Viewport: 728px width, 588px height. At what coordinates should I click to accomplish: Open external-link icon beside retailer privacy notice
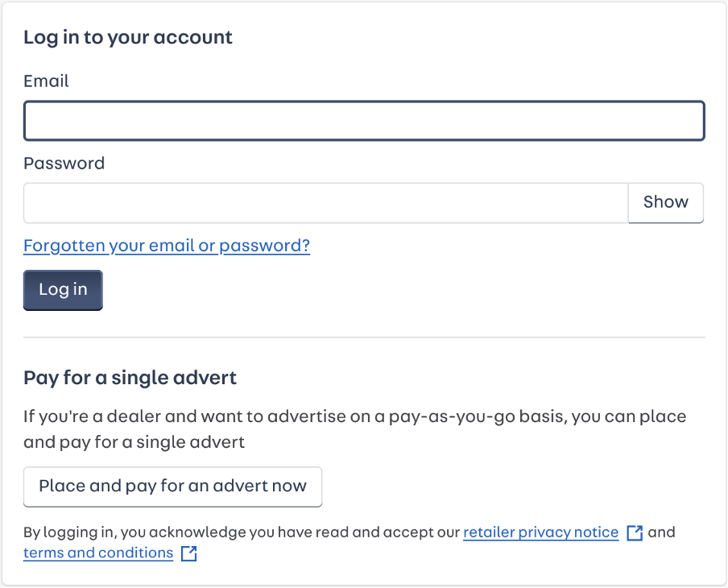[x=635, y=532]
